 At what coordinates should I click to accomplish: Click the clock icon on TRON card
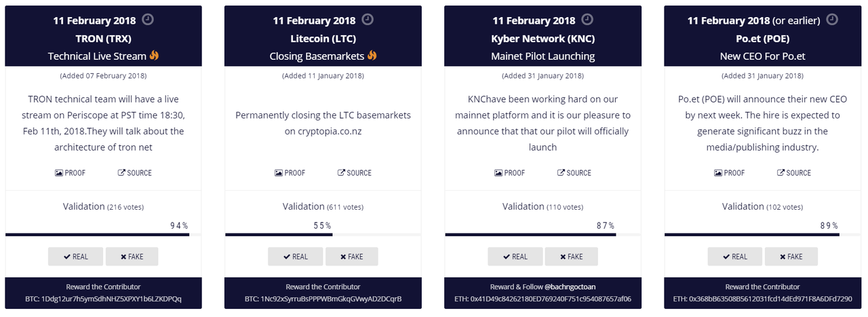pyautogui.click(x=147, y=19)
